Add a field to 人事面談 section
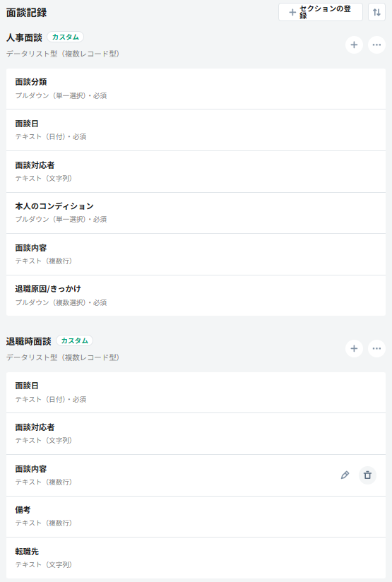 tap(354, 45)
